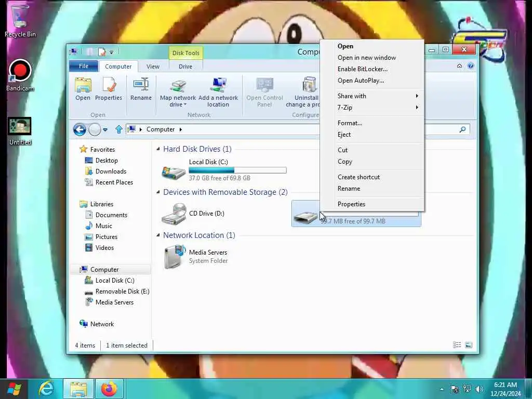Select Local Disk (C:) drive icon
The width and height of the screenshot is (532, 399).
click(x=174, y=172)
